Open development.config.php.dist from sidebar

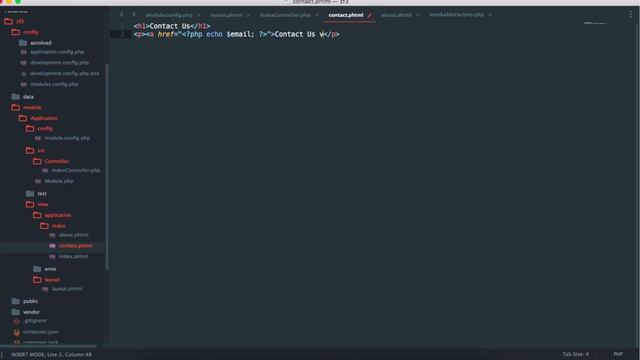[x=64, y=73]
